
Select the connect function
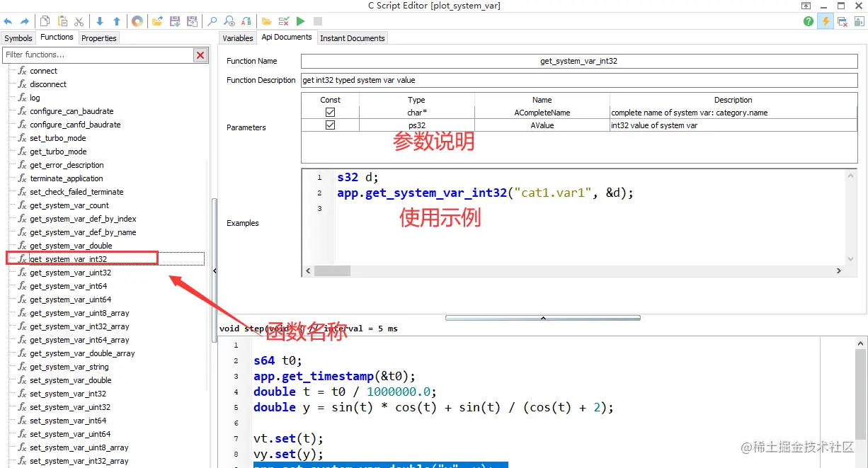pos(44,71)
